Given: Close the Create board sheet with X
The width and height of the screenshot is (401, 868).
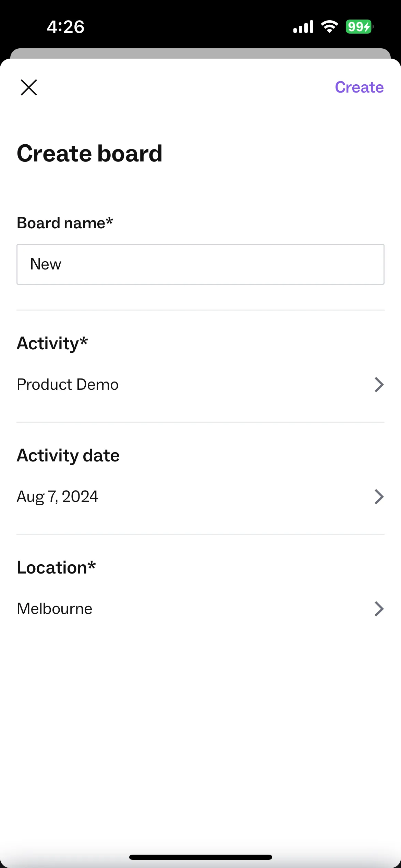Looking at the screenshot, I should click(x=29, y=87).
